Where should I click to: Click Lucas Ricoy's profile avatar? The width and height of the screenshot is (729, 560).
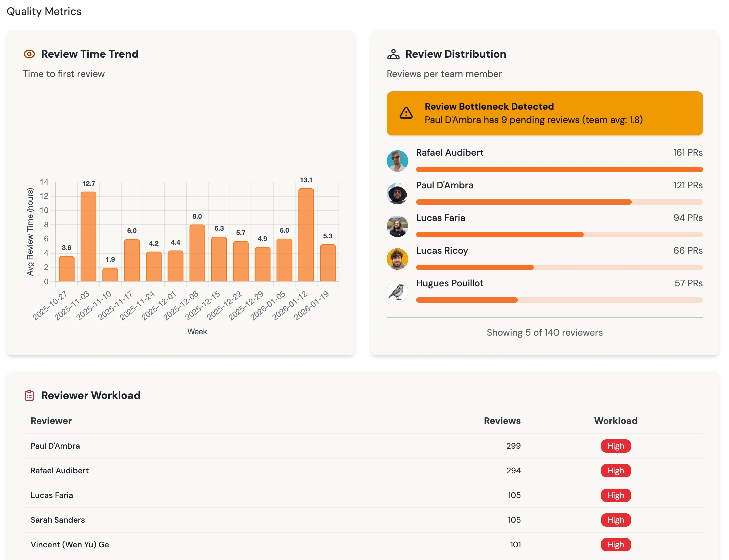[397, 259]
